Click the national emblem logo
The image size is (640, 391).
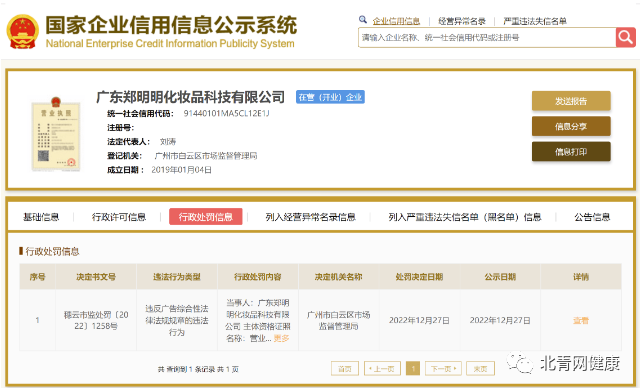pyautogui.click(x=23, y=32)
